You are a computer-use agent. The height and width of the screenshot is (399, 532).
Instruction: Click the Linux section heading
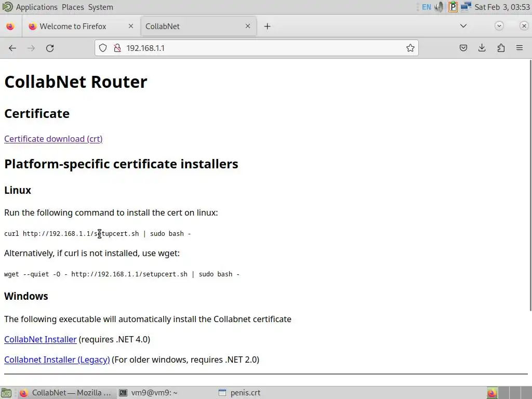point(18,190)
